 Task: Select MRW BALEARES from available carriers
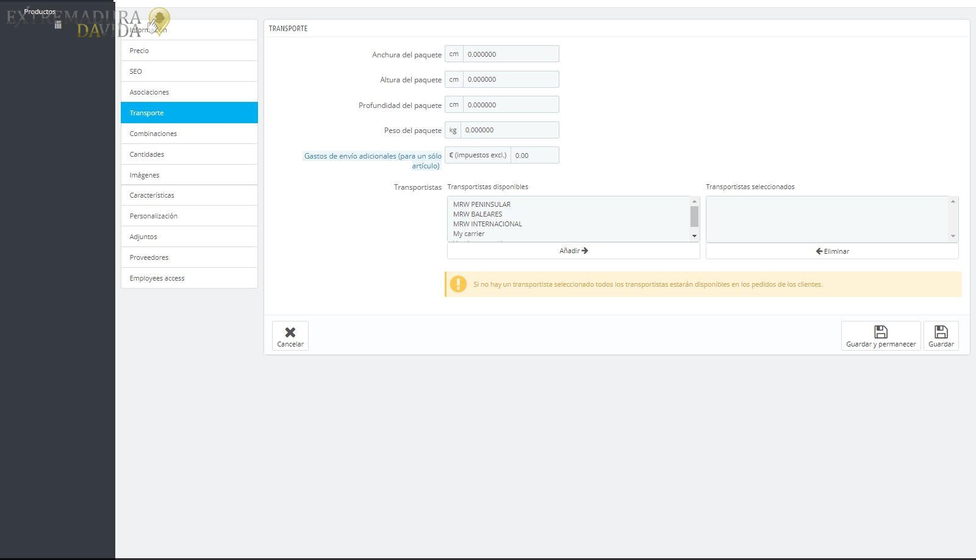(478, 214)
